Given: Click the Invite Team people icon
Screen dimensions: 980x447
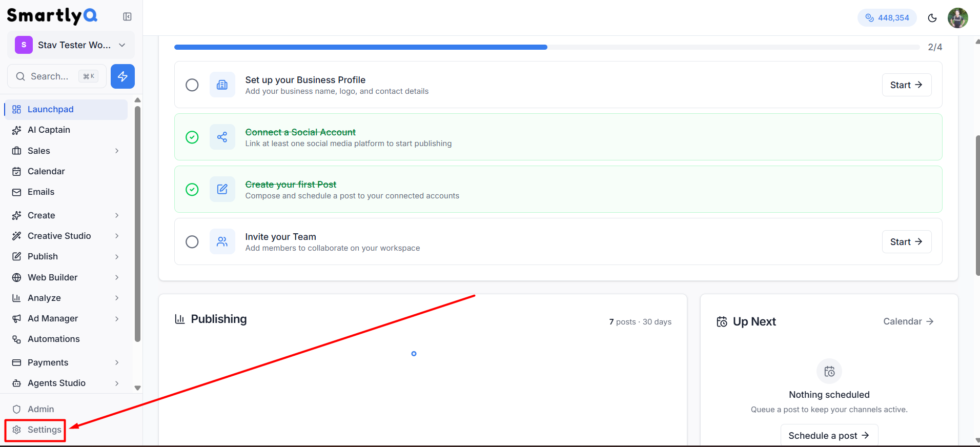Looking at the screenshot, I should point(222,242).
